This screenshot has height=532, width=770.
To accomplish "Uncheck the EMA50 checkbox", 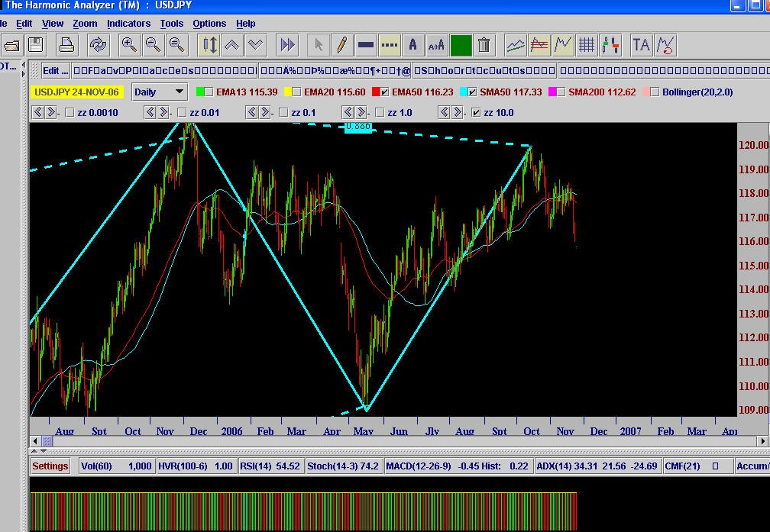I will coord(384,92).
